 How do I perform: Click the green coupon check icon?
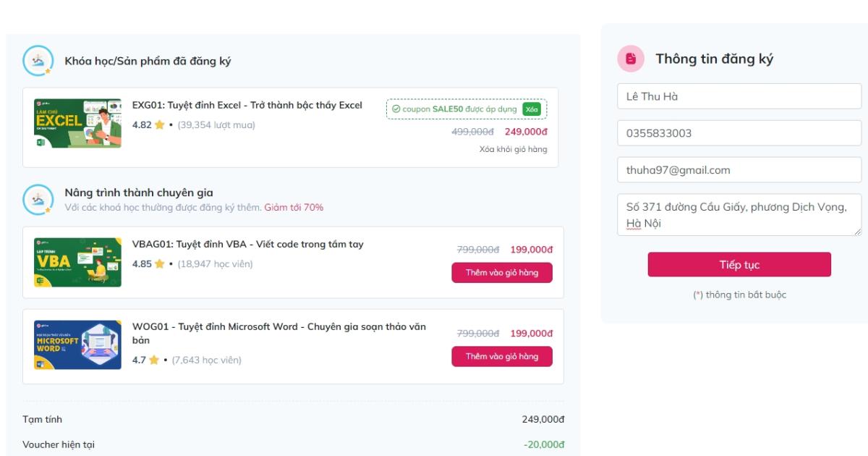pos(396,109)
